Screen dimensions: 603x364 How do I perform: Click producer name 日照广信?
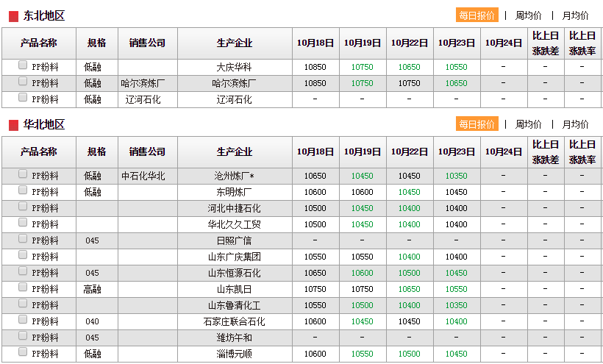click(x=234, y=240)
